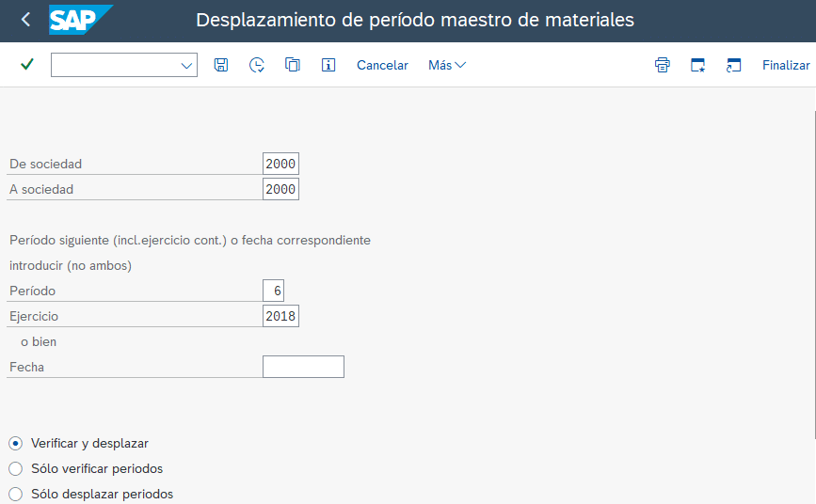Choose Sólo verificar periodos radio option
The height and width of the screenshot is (504, 816).
pyautogui.click(x=15, y=468)
